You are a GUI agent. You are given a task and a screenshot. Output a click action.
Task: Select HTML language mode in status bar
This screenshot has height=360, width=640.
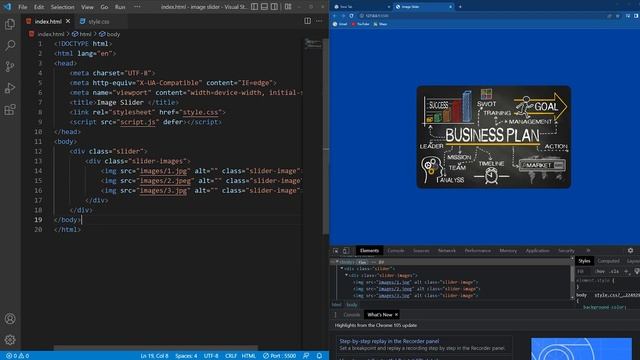point(249,356)
